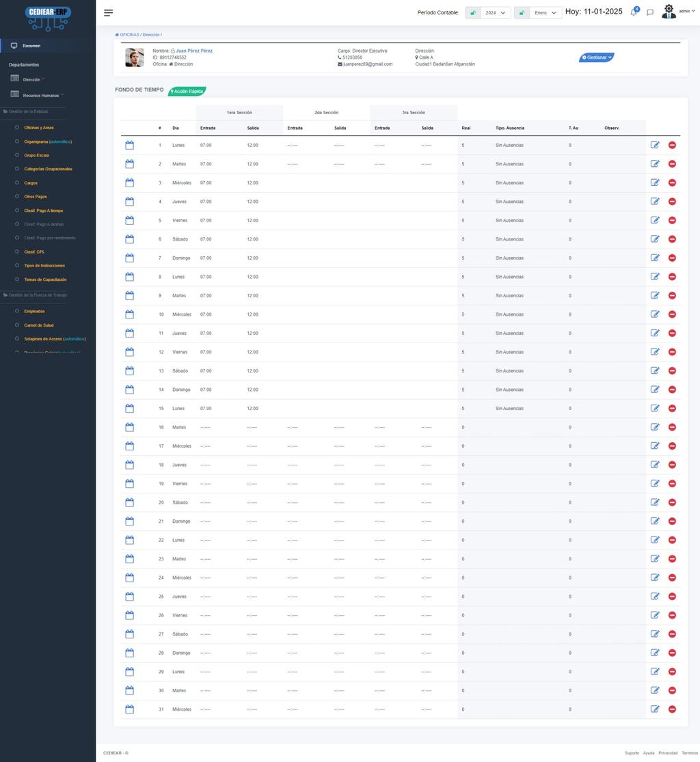700x762 pixels.
Task: Click the hamburger menu toggle icon
Action: coord(108,12)
